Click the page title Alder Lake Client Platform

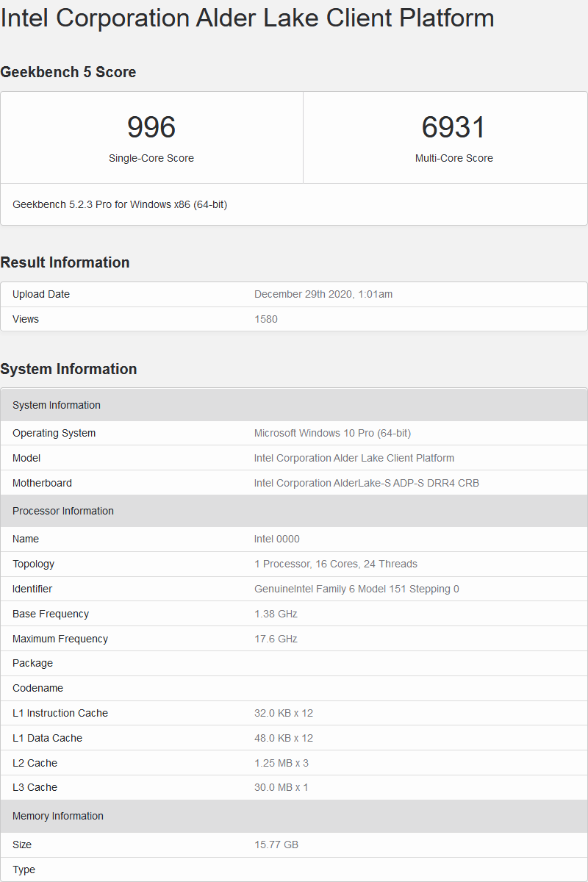pyautogui.click(x=247, y=18)
